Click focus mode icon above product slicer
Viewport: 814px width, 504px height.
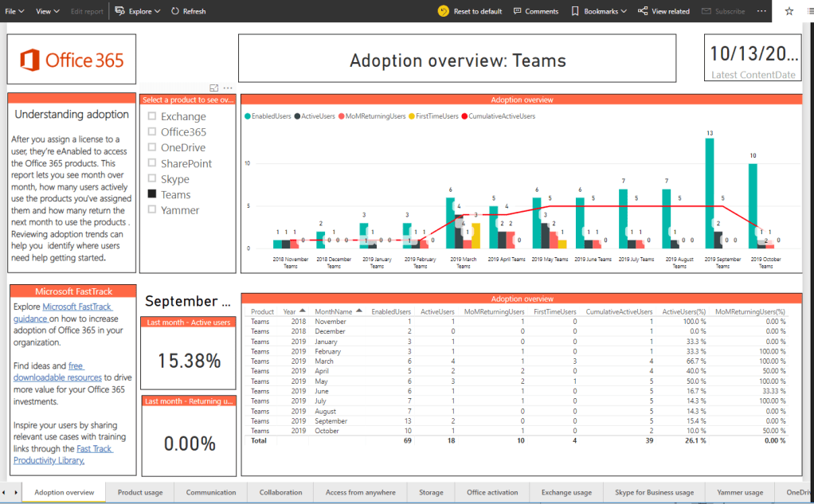pos(213,88)
